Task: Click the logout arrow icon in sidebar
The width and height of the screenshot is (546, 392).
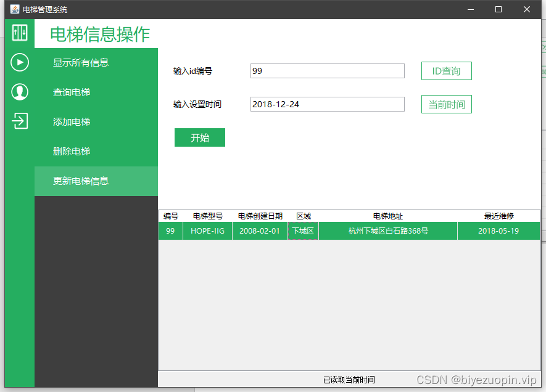Action: click(19, 121)
